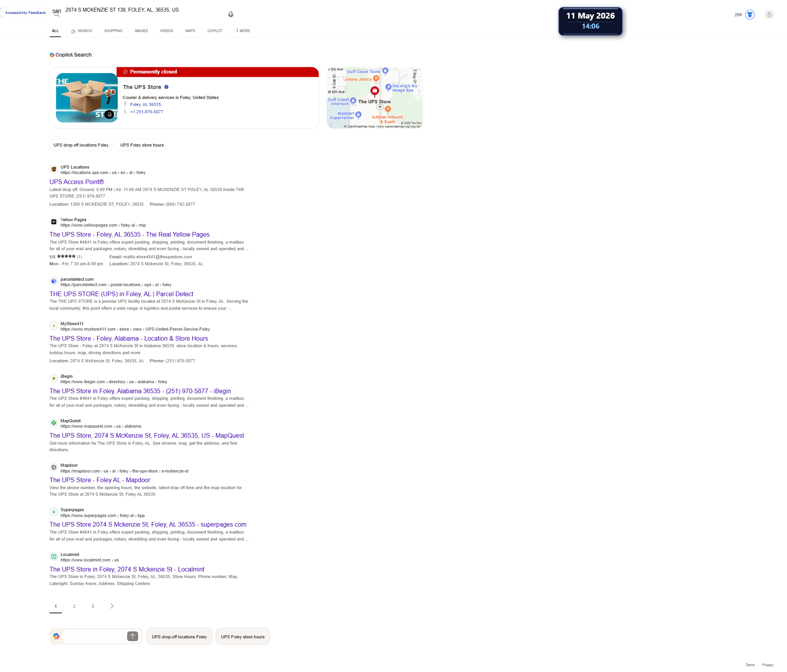Click the top UPS Foley store hours chip
The height and width of the screenshot is (672, 787).
click(x=142, y=145)
